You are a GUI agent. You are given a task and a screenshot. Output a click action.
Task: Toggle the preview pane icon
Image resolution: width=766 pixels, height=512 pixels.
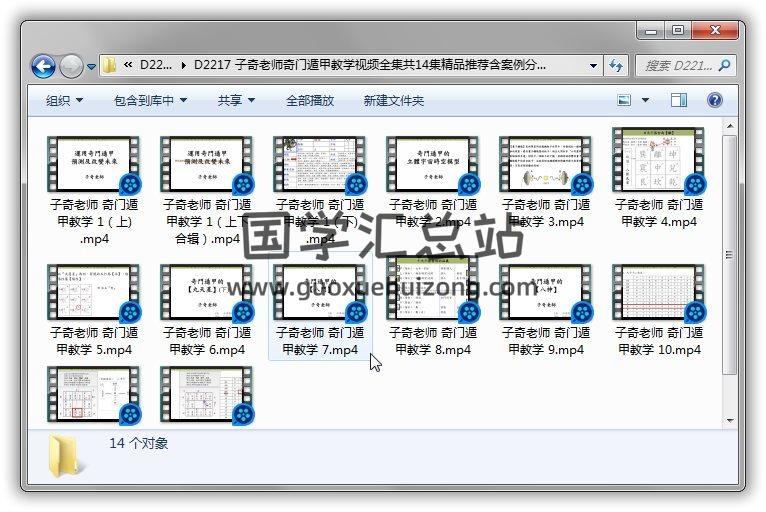click(x=679, y=100)
